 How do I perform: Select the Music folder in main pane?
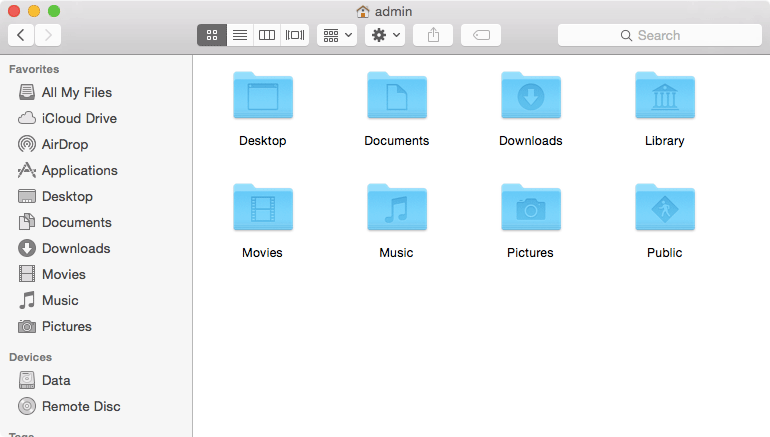[x=396, y=209]
